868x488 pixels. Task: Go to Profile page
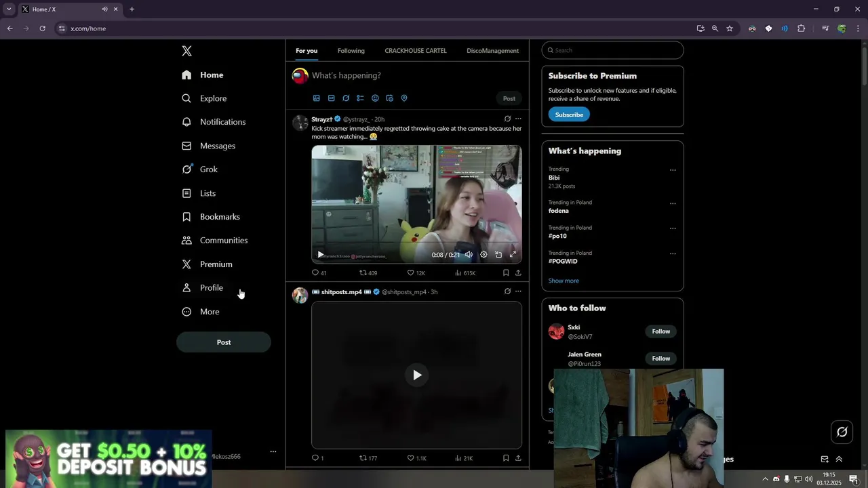202,288
